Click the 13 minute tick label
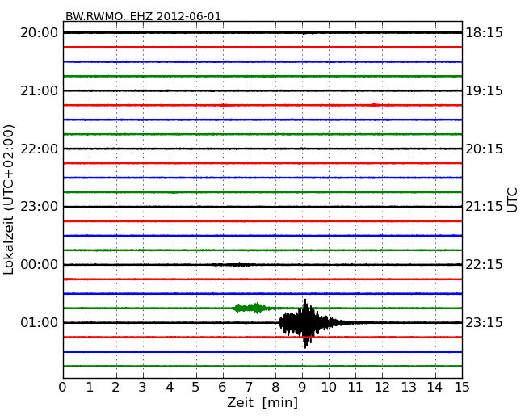Screen dimensions: 525x420 tap(409, 388)
